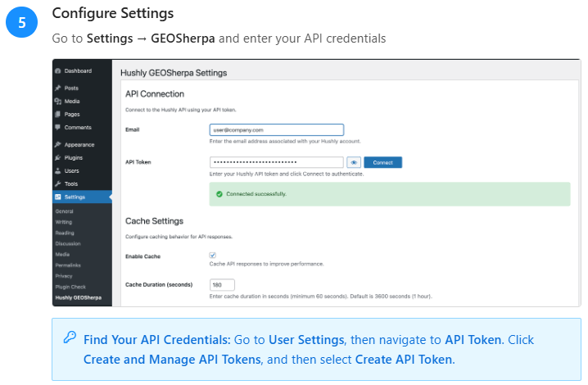Click the Plugins plug icon
Screen dimensions: 588x385
(57, 157)
